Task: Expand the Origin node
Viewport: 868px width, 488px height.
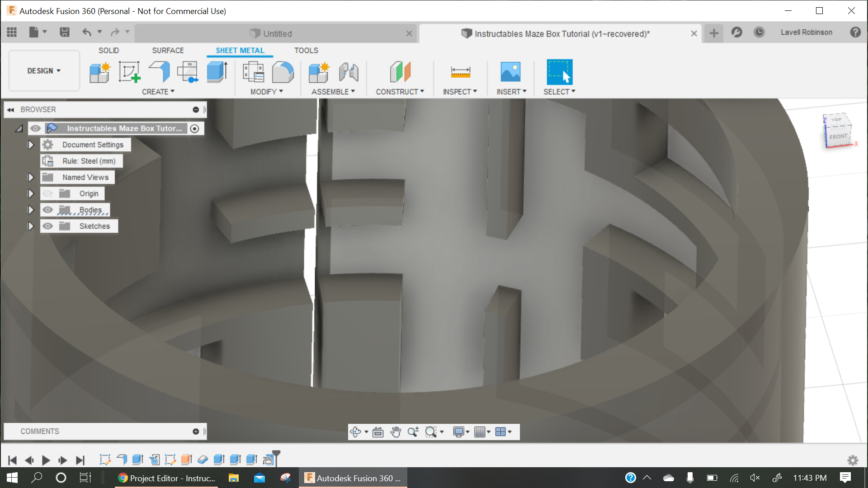Action: [31, 193]
